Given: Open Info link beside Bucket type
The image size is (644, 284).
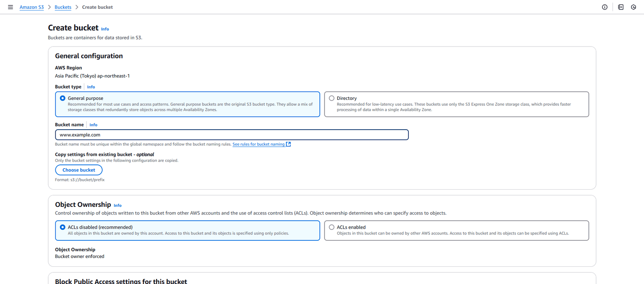Looking at the screenshot, I should click(91, 87).
